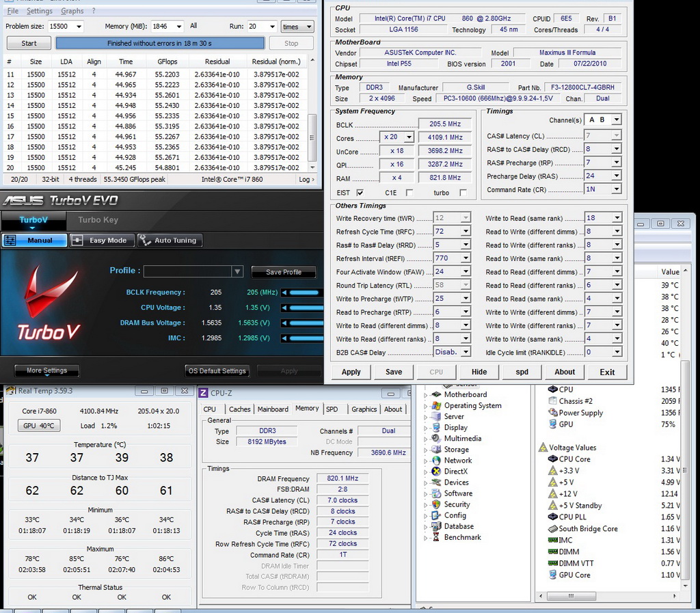Image resolution: width=700 pixels, height=613 pixels.
Task: Open the Channel(s) A B dropdown
Action: coord(616,120)
